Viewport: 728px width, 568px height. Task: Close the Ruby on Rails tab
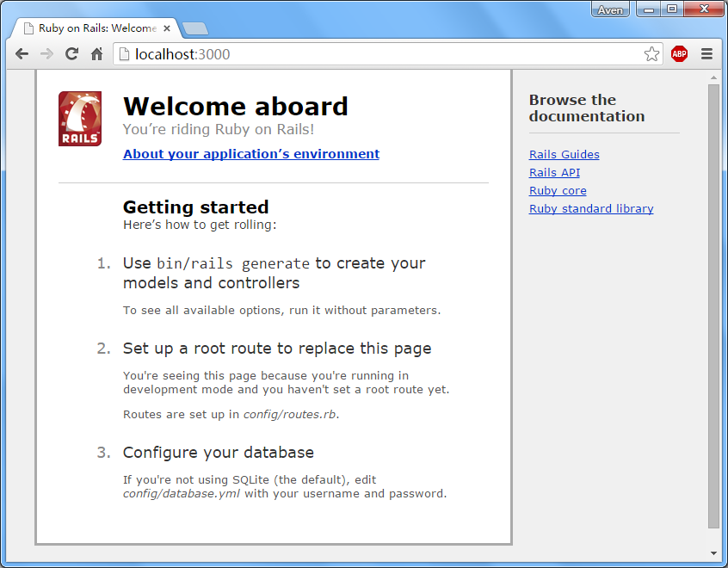click(167, 28)
